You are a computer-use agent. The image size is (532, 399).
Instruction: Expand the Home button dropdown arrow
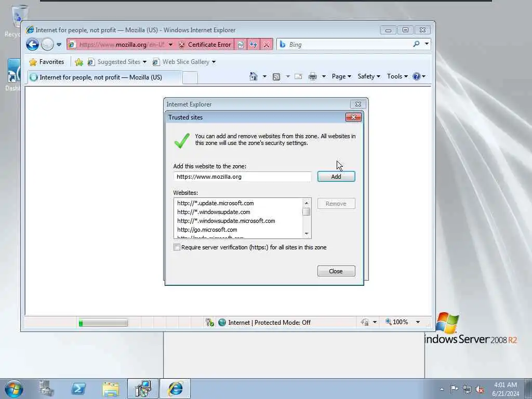264,76
